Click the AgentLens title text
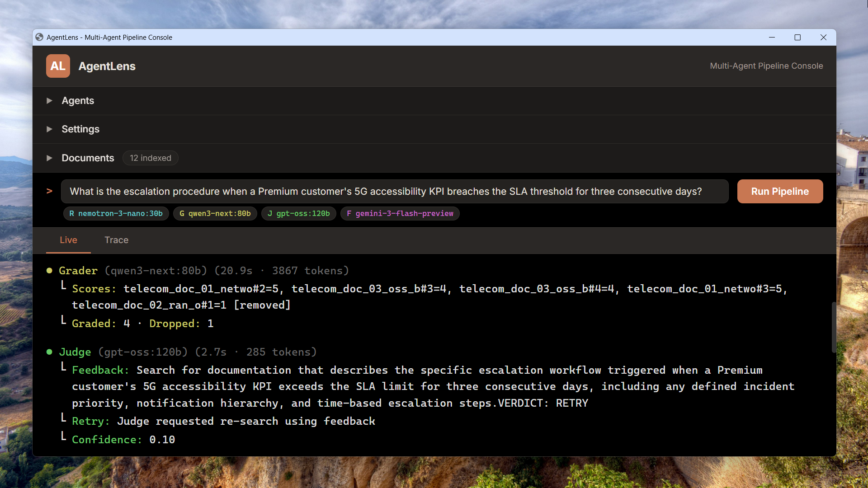The height and width of the screenshot is (488, 868). coord(107,66)
